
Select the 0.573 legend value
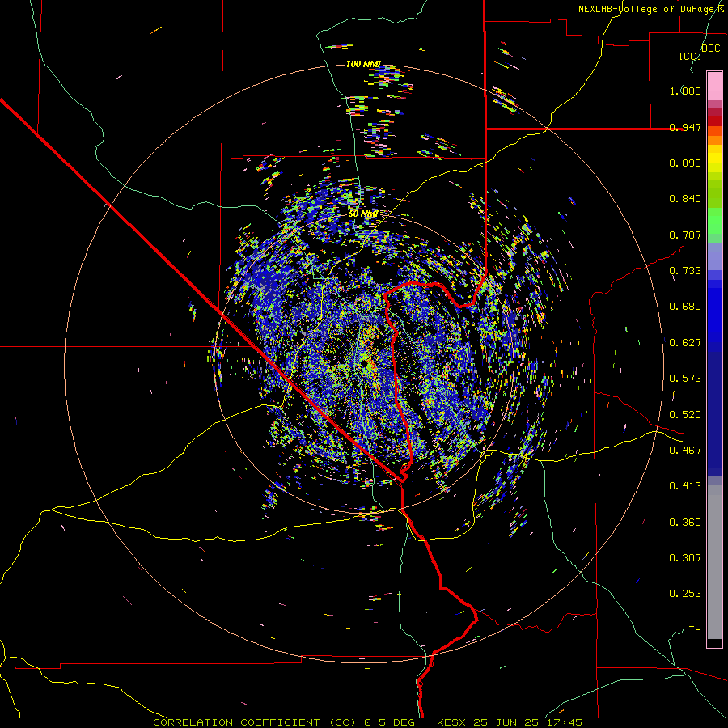[x=685, y=379]
